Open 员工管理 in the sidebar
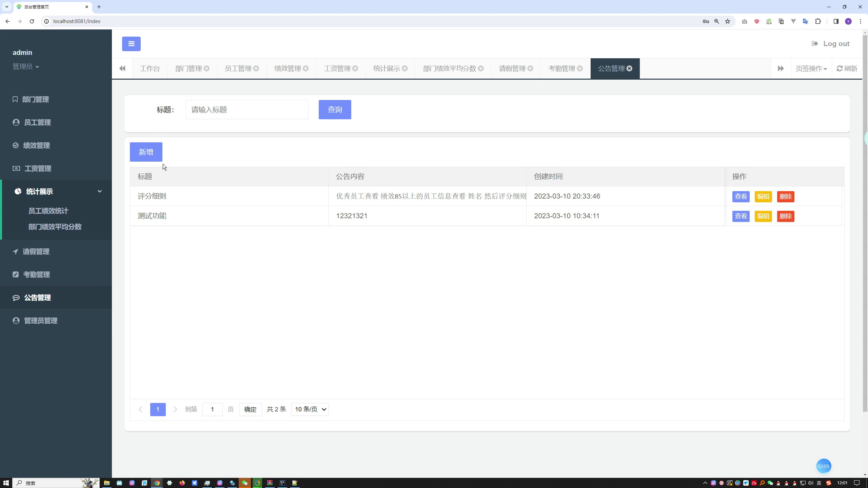868x488 pixels. click(x=56, y=122)
